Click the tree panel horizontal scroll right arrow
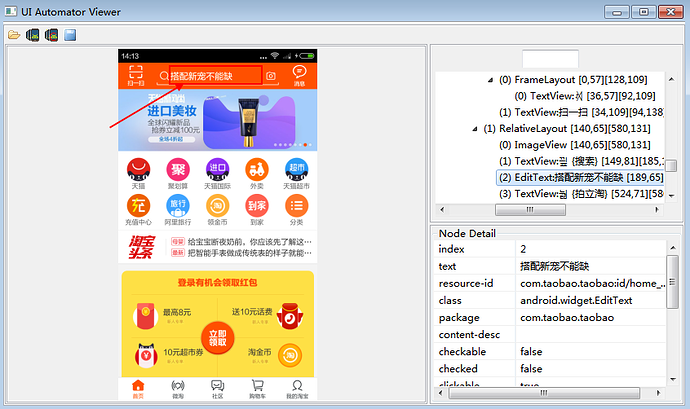 tap(657, 210)
